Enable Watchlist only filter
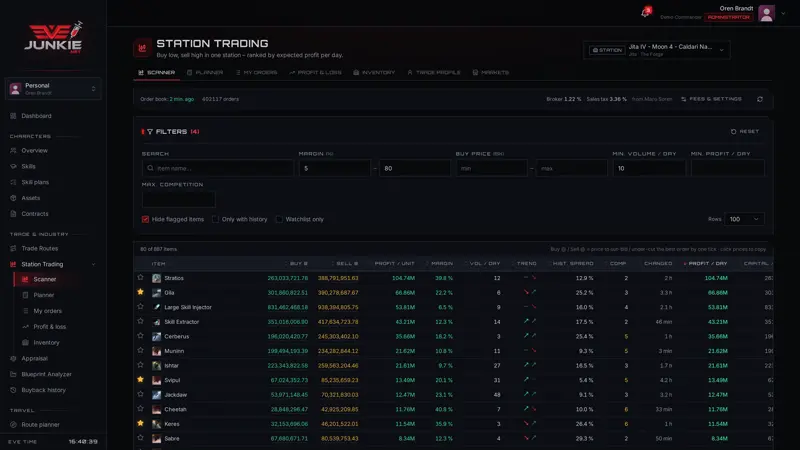Screen dimensions: 800x450 click(x=279, y=219)
